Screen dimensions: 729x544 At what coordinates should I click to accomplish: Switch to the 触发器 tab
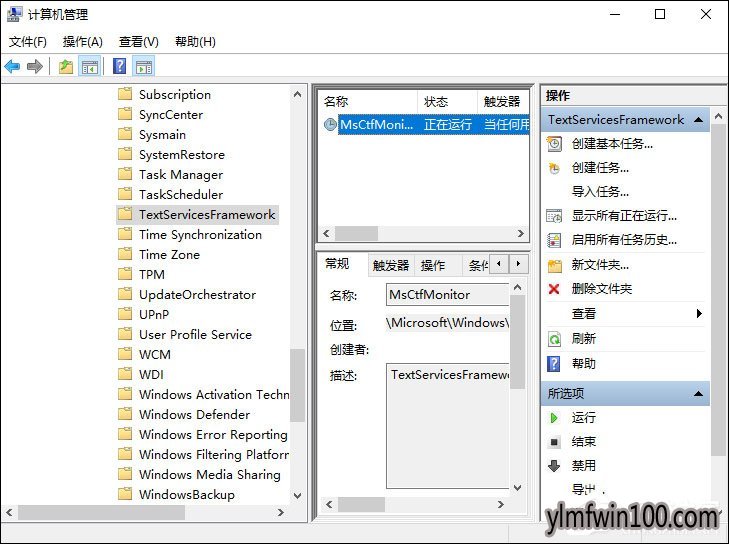point(391,265)
